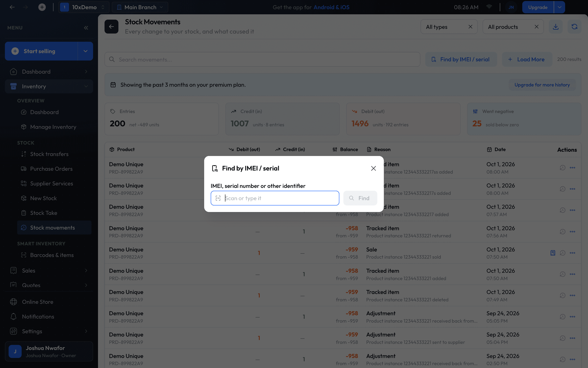Image resolution: width=588 pixels, height=368 pixels.
Task: Open the Main Branch selector
Action: (140, 7)
